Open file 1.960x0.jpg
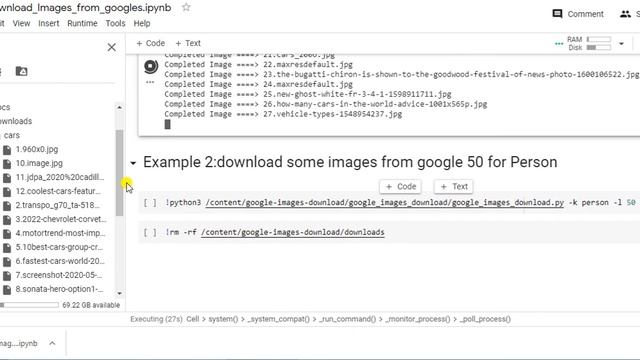This screenshot has height=360, width=640. (x=37, y=149)
